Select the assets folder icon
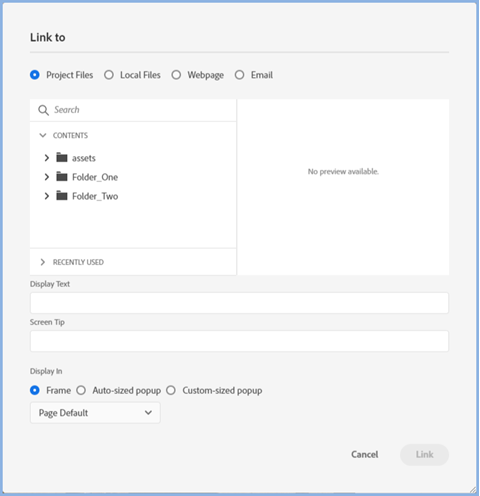480x496 pixels. 62,157
